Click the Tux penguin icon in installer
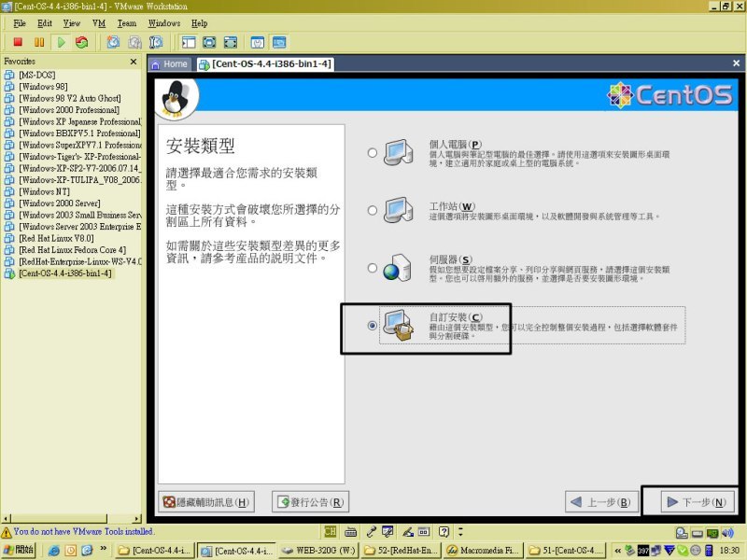 click(x=176, y=100)
